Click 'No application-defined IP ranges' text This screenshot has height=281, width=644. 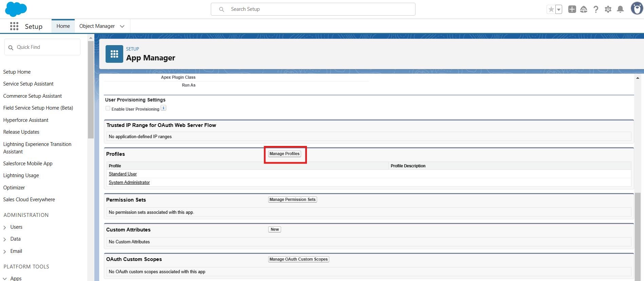tap(140, 137)
